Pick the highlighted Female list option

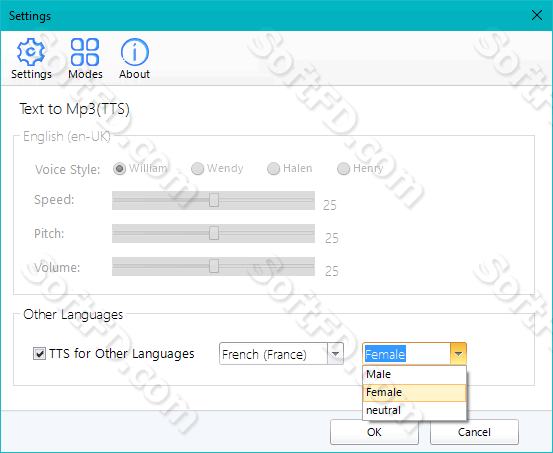[414, 392]
